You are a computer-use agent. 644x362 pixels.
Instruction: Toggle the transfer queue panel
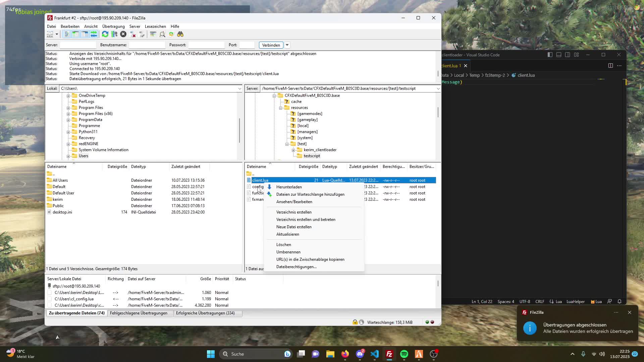tap(94, 34)
